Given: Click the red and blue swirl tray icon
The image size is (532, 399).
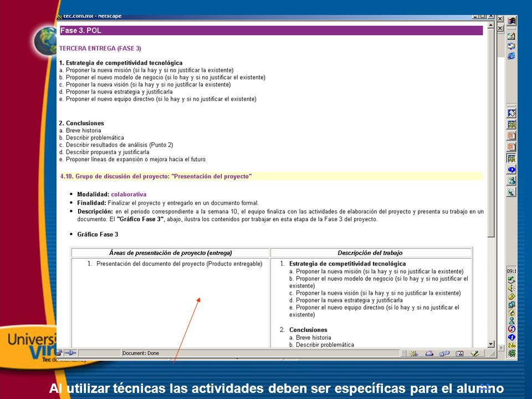Looking at the screenshot, I should (511, 329).
